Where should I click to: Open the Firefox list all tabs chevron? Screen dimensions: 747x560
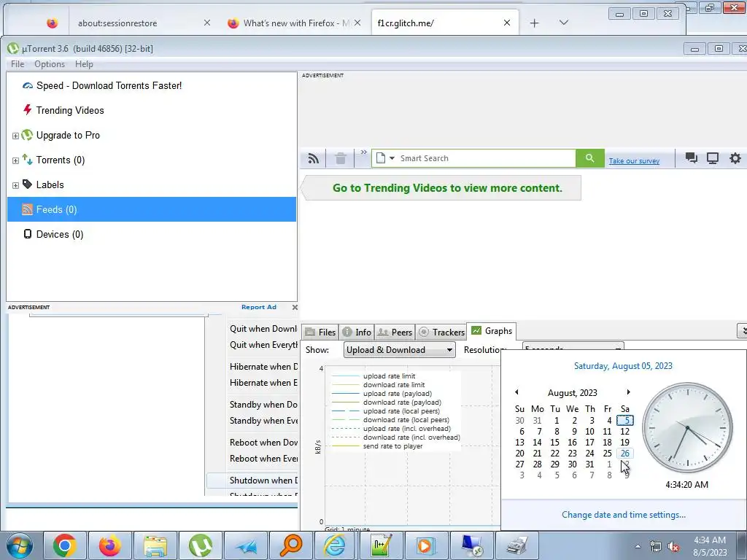564,23
